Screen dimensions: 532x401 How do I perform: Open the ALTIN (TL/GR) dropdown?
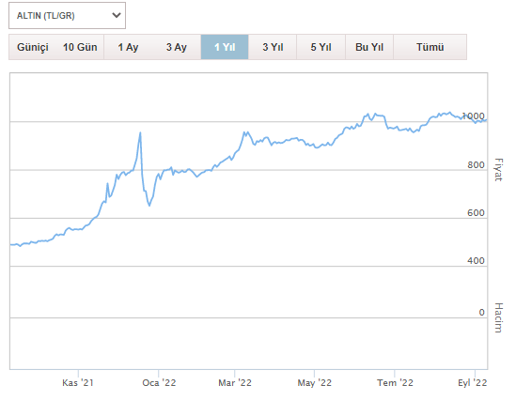pos(67,16)
